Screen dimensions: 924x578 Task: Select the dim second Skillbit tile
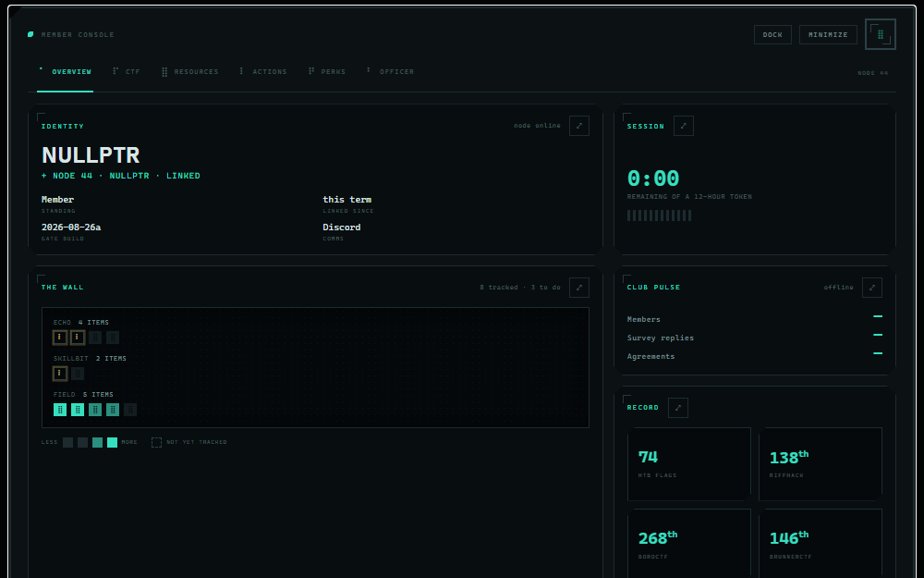(78, 374)
